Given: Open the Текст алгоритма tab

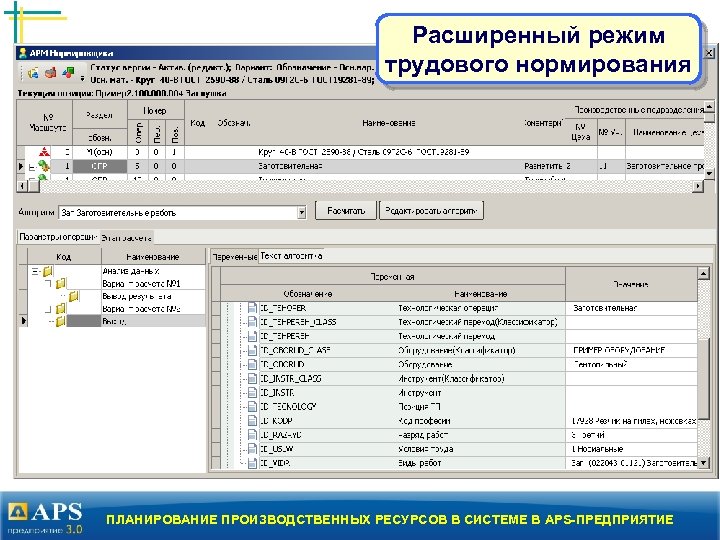Looking at the screenshot, I should point(291,256).
